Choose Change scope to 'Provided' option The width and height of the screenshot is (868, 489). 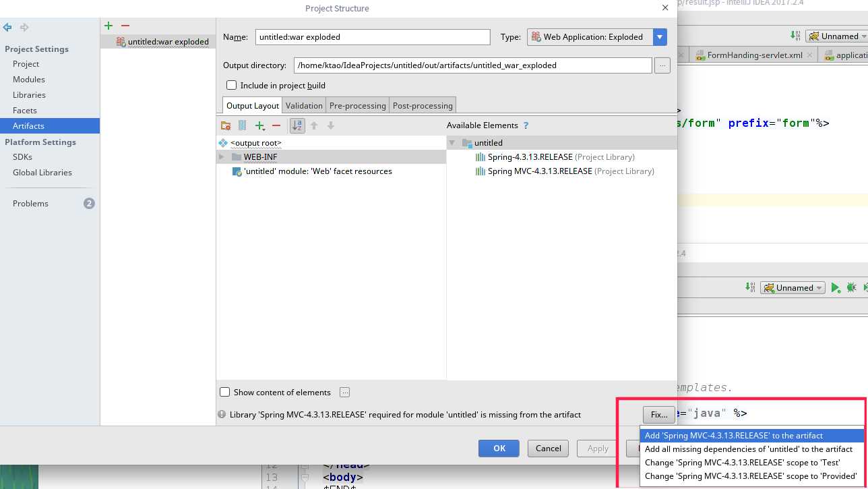pyautogui.click(x=751, y=476)
